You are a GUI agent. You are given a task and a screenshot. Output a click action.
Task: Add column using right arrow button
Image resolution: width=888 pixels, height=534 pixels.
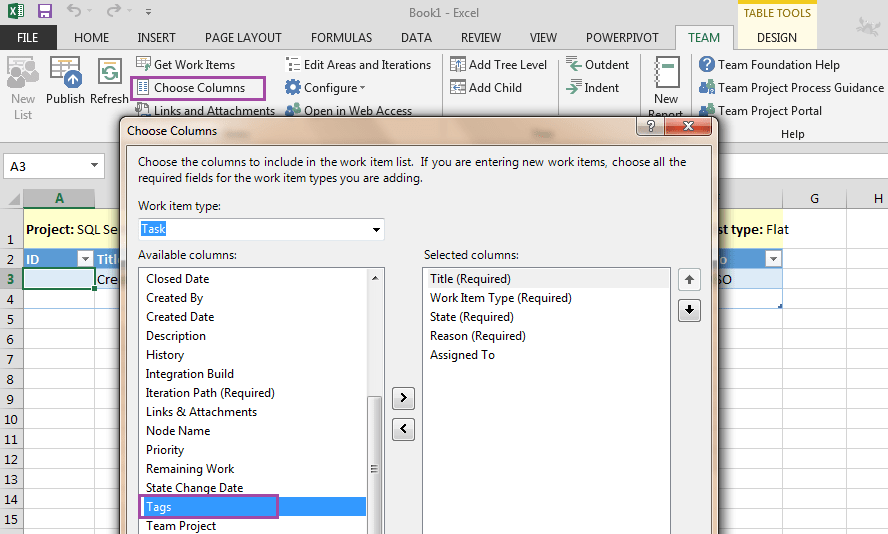[402, 398]
